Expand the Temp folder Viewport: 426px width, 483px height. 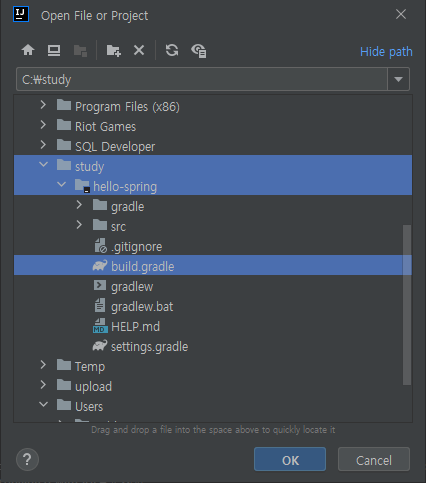(x=43, y=365)
